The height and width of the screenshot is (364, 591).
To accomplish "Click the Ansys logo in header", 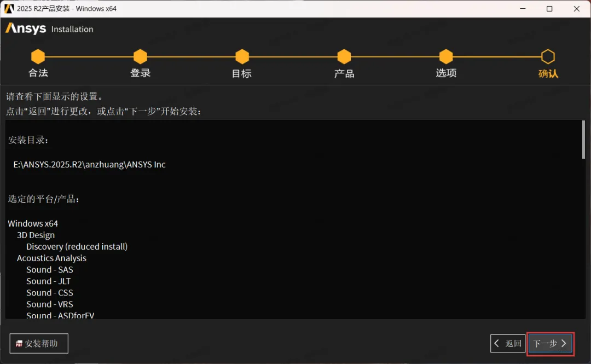I will tap(26, 28).
